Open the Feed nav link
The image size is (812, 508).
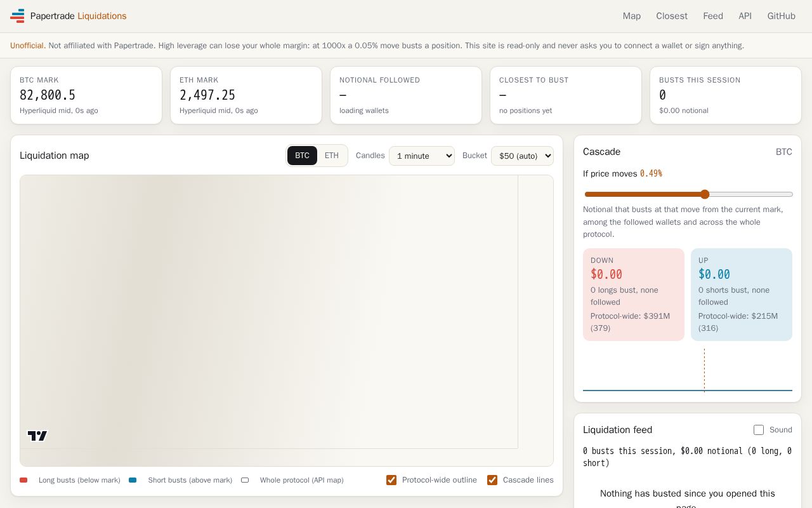coord(713,16)
